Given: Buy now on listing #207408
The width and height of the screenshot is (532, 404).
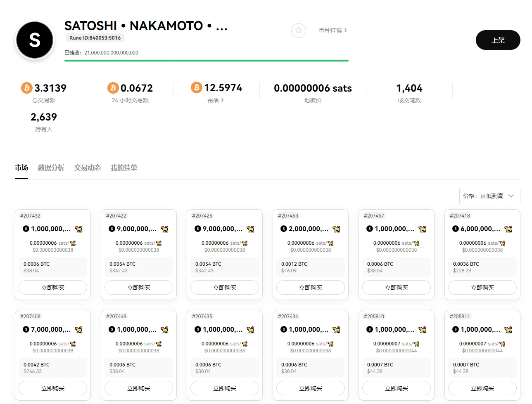Looking at the screenshot, I should (x=53, y=388).
